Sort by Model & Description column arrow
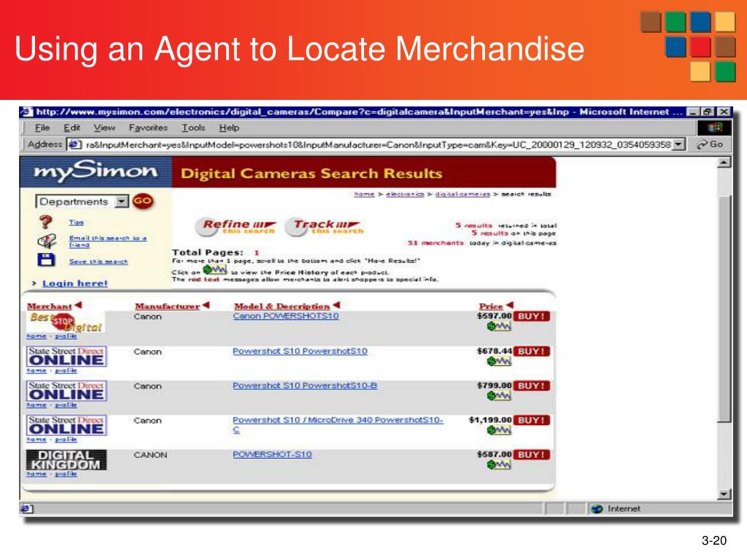Viewport: 747px width, 560px height. [336, 305]
